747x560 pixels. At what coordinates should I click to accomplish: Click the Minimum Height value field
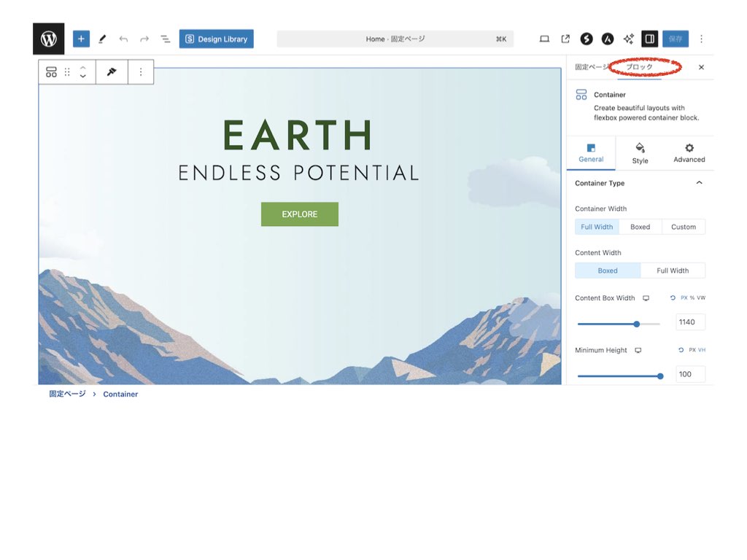pos(690,374)
